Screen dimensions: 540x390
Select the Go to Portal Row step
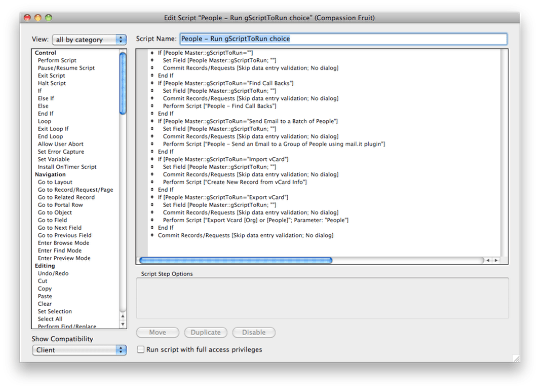tap(60, 205)
